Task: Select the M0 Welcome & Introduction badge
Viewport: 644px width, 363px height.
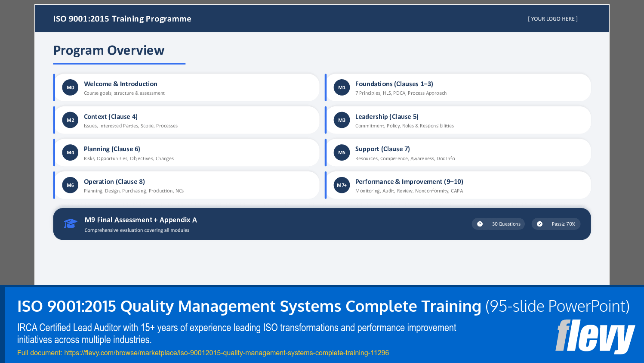Action: 70,87
